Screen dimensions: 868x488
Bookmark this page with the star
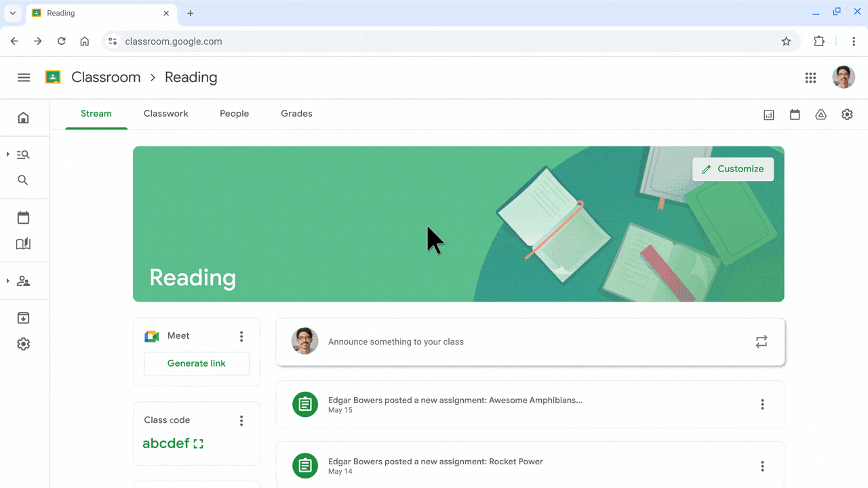point(786,41)
